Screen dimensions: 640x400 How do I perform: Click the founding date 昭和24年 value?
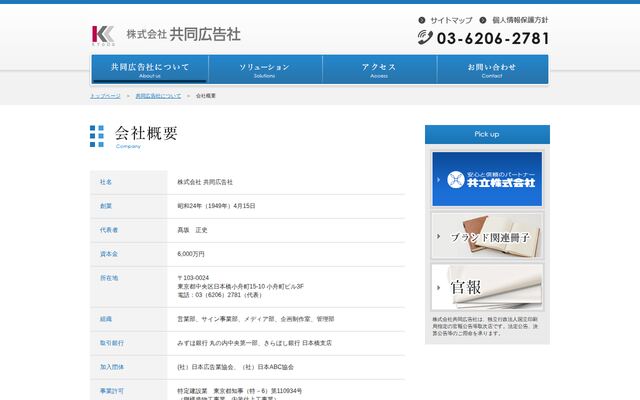[x=216, y=206]
